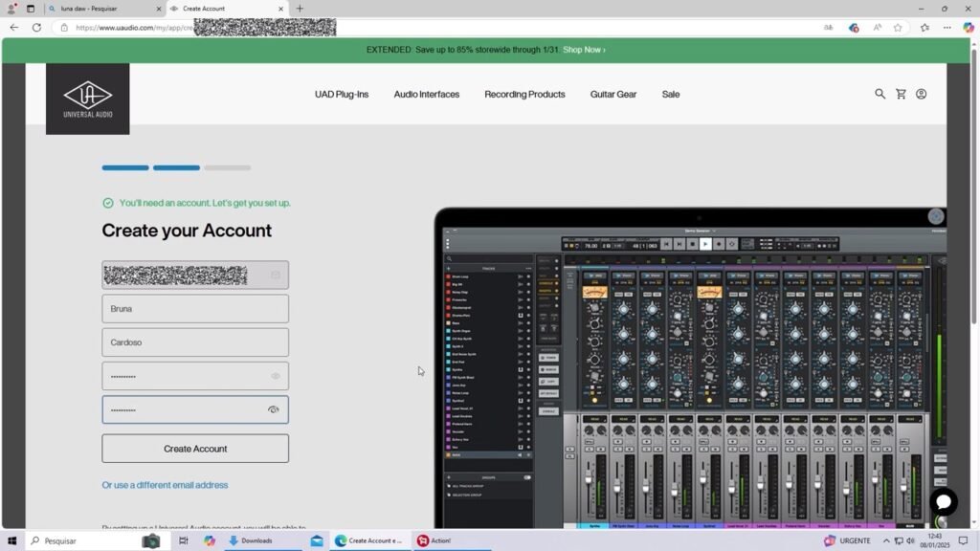Close the Create Account browser tab
The image size is (980, 551).
pos(280,9)
